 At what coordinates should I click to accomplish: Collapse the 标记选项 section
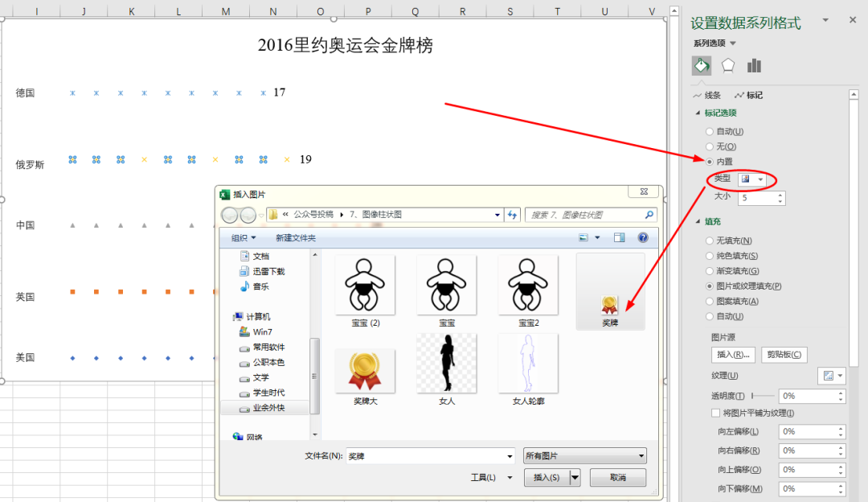(698, 113)
